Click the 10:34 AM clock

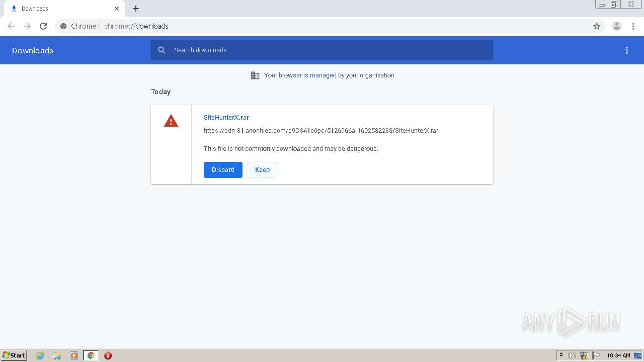tap(618, 355)
